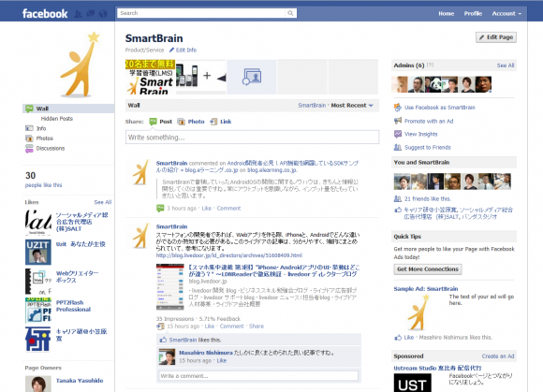Open the Photos tab label

[45, 138]
